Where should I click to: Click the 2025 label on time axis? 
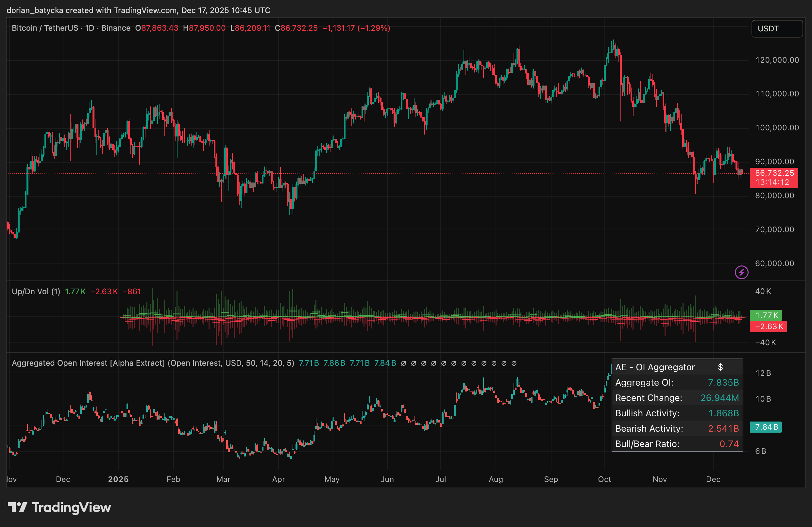[118, 479]
